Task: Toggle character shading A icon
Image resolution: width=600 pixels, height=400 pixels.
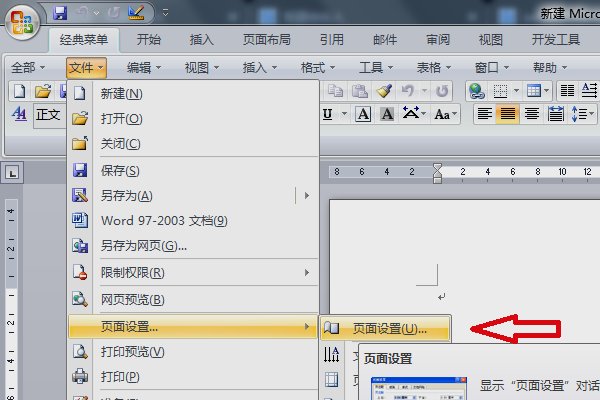Action: (387, 114)
